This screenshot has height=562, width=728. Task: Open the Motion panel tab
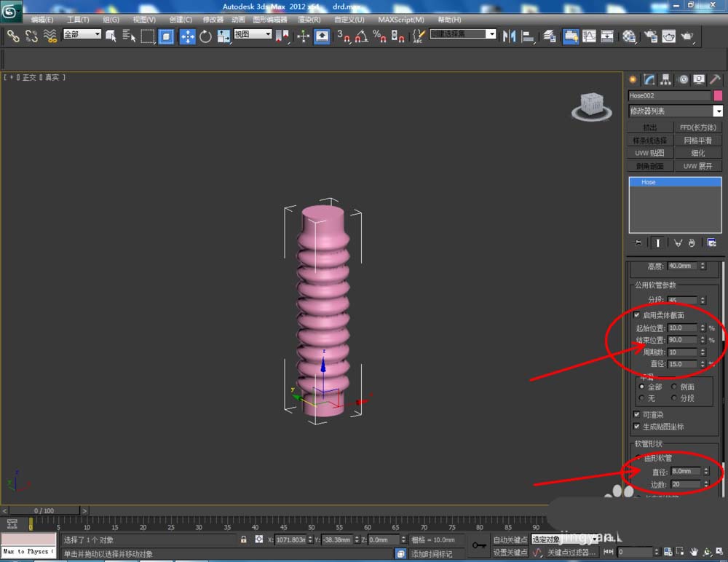tap(683, 79)
